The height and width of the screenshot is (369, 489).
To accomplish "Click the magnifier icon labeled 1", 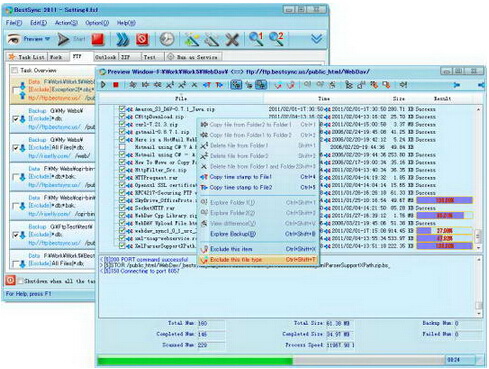I will click(x=256, y=39).
